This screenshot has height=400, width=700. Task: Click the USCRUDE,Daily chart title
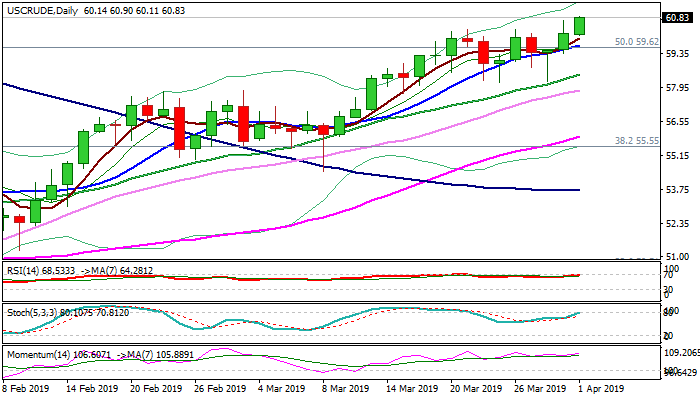pos(38,9)
